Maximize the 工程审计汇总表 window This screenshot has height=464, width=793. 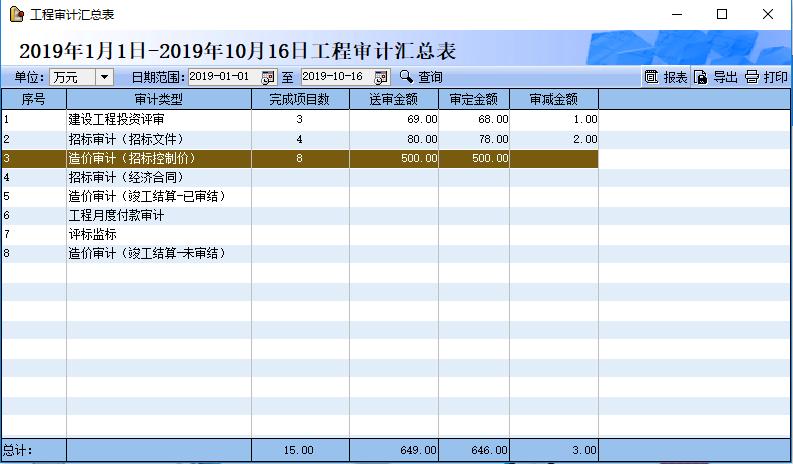tap(721, 14)
